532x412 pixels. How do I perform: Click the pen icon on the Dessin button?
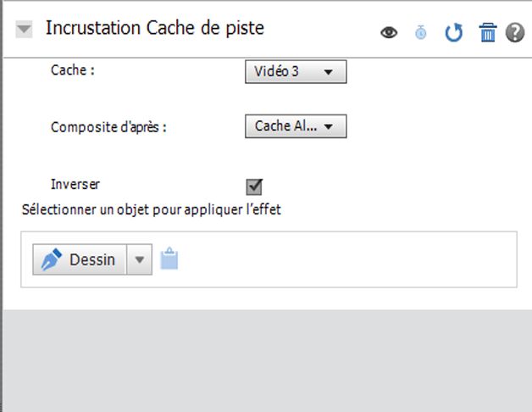(x=52, y=259)
